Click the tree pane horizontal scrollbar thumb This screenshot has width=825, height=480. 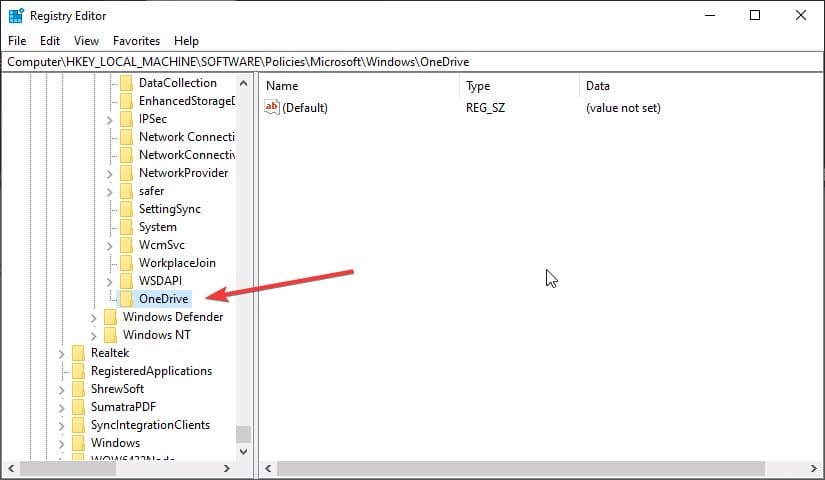tap(67, 468)
